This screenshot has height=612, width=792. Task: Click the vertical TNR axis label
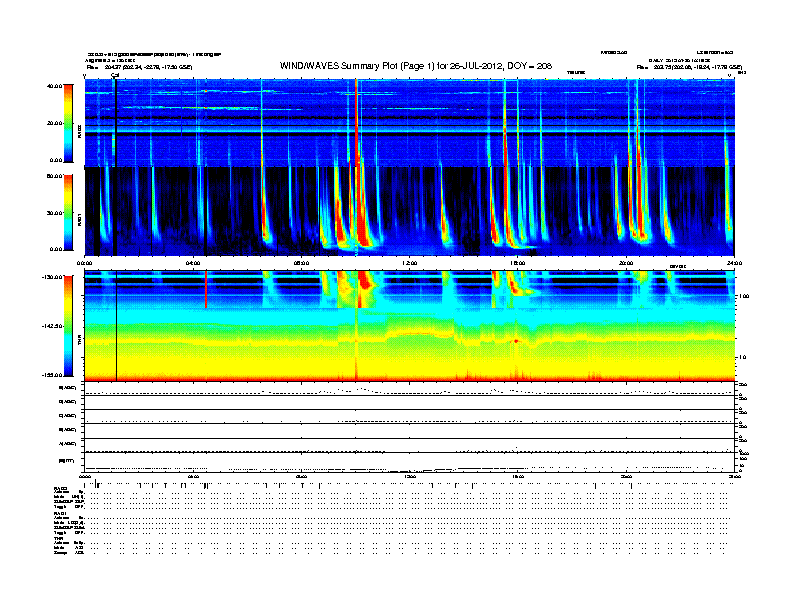tap(79, 342)
